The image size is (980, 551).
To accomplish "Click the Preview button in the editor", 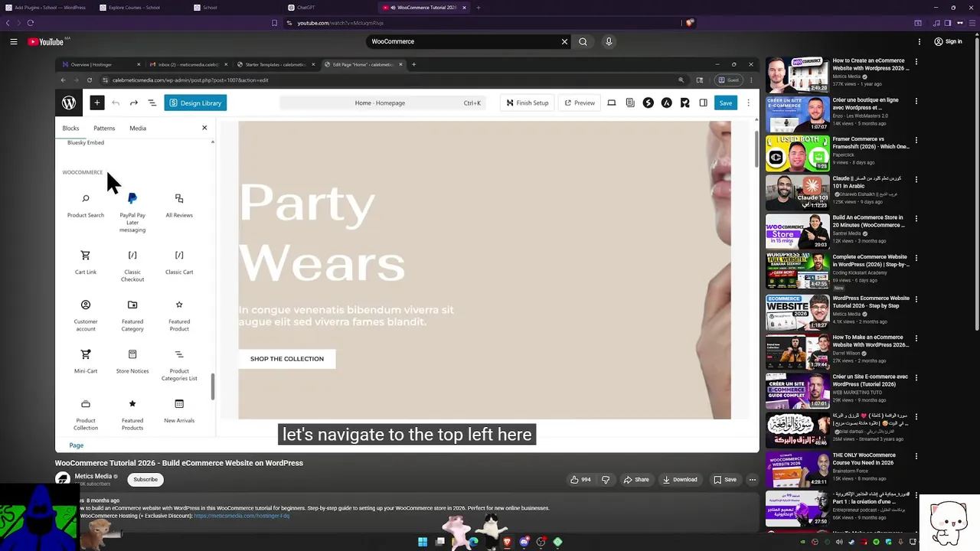I will 580,103.
